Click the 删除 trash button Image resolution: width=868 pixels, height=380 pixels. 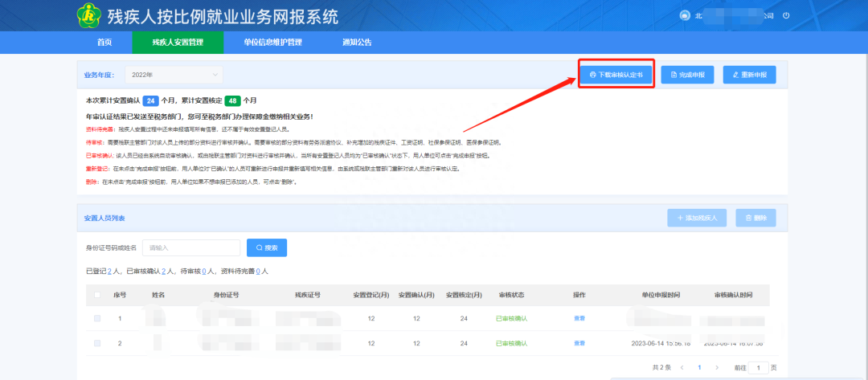(x=755, y=218)
